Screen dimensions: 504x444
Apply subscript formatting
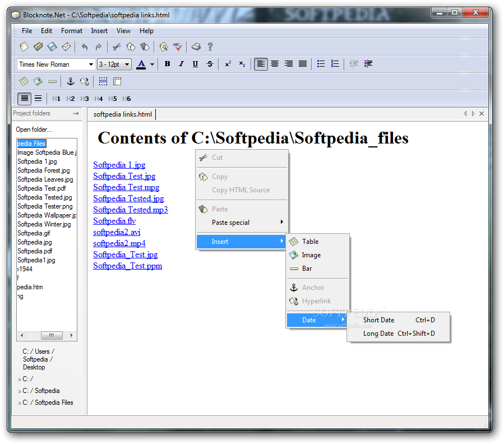242,64
